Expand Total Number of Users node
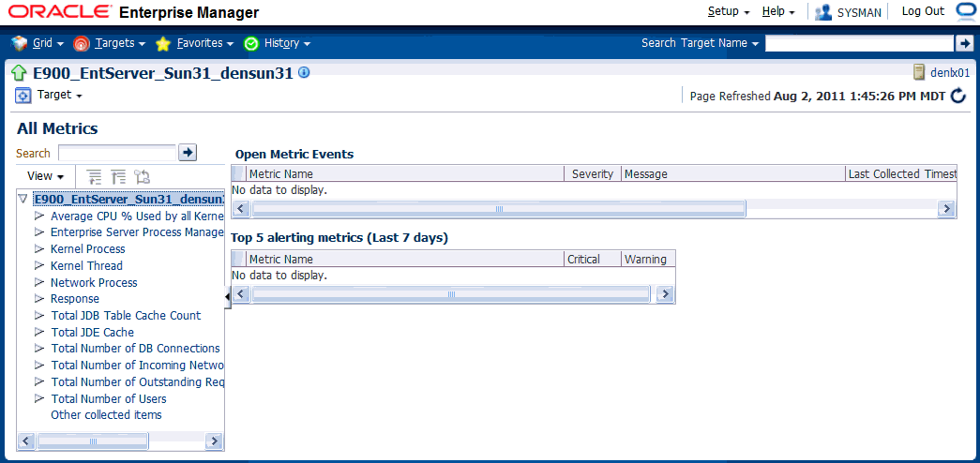Screen dimensions: 980x463 tap(39, 398)
